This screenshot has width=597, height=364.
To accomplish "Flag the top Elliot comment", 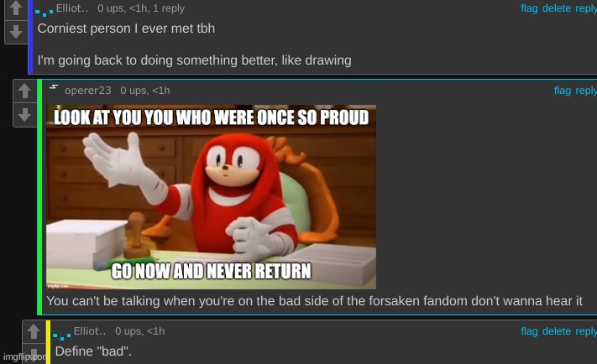I will point(529,8).
